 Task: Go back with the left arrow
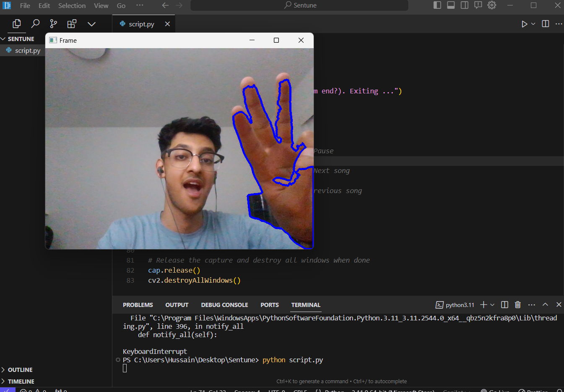pyautogui.click(x=165, y=5)
